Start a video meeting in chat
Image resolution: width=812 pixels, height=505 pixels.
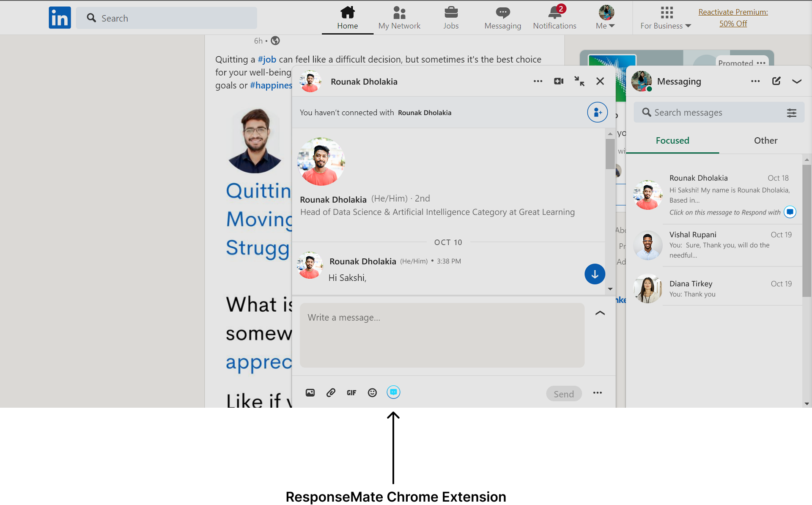[559, 81]
